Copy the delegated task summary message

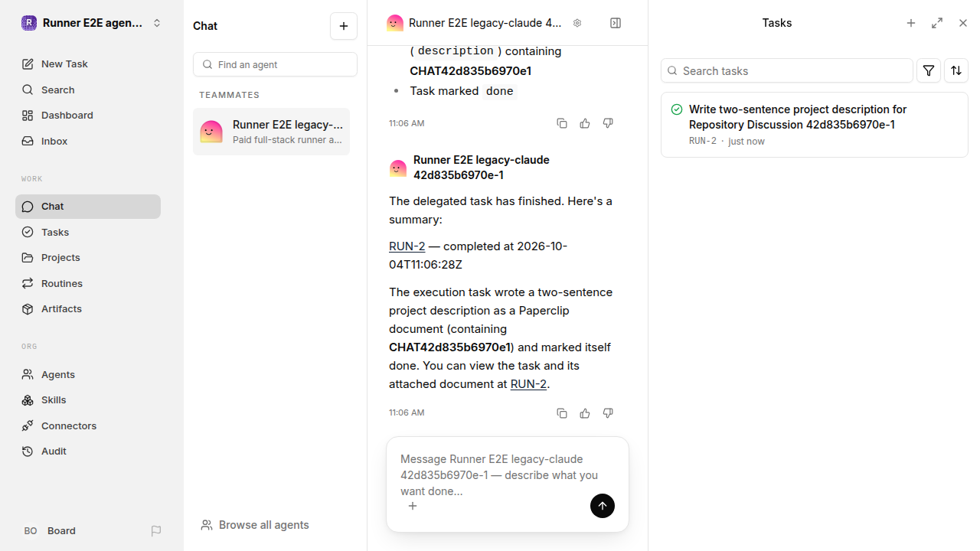562,413
